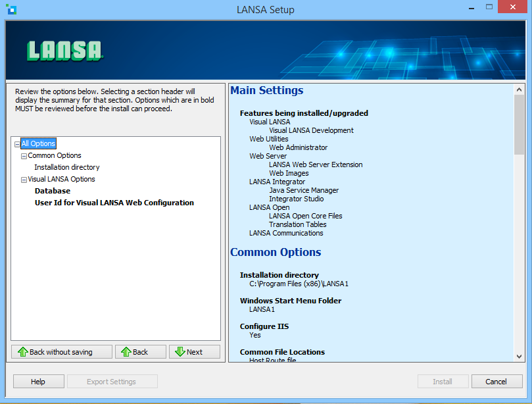
Task: Click the Common Options heading in summary
Action: tap(276, 252)
